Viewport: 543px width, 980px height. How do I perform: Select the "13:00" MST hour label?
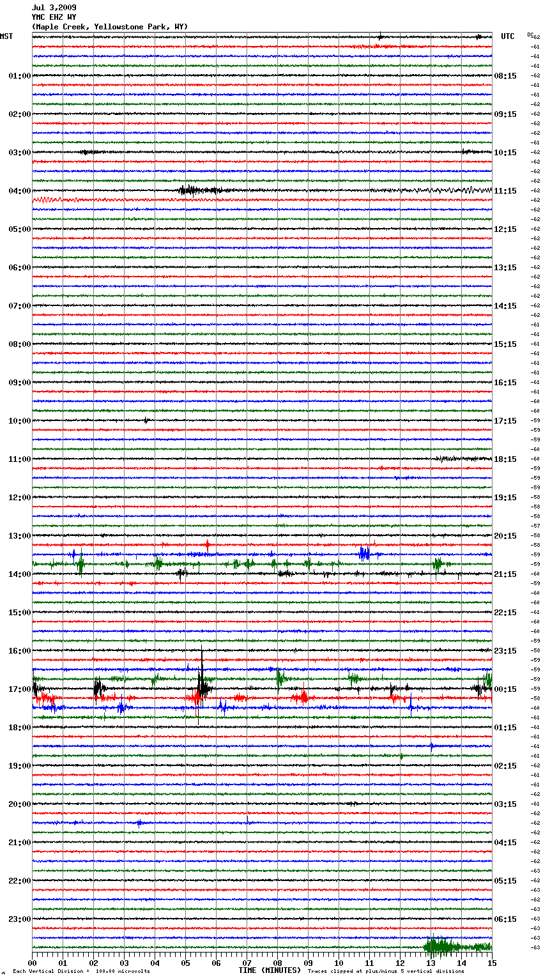20,536
